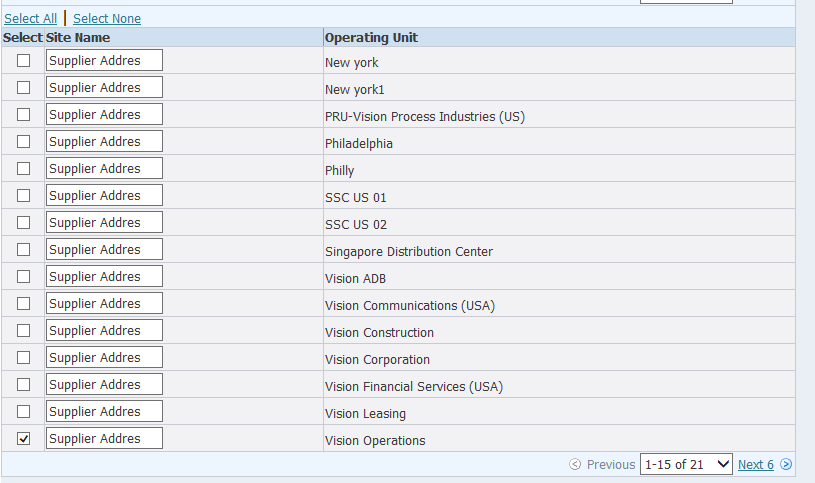Select the Philadelphia row checkbox
This screenshot has height=483, width=815.
pos(23,141)
